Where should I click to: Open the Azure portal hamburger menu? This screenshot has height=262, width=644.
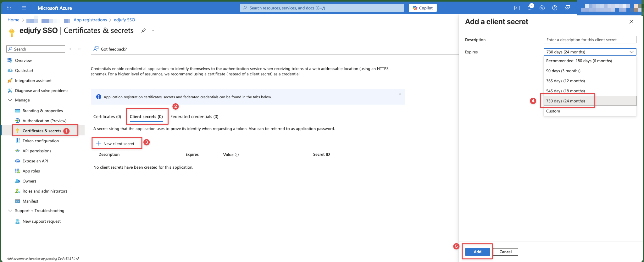click(x=24, y=8)
